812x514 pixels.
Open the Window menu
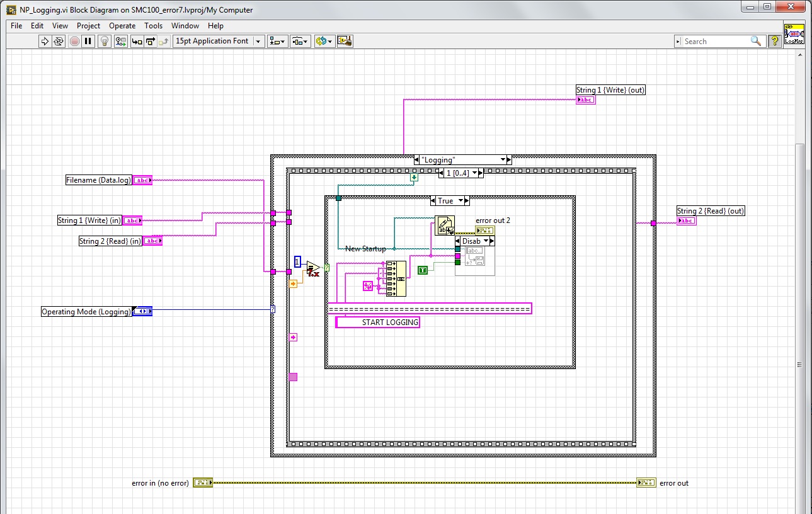pyautogui.click(x=185, y=26)
